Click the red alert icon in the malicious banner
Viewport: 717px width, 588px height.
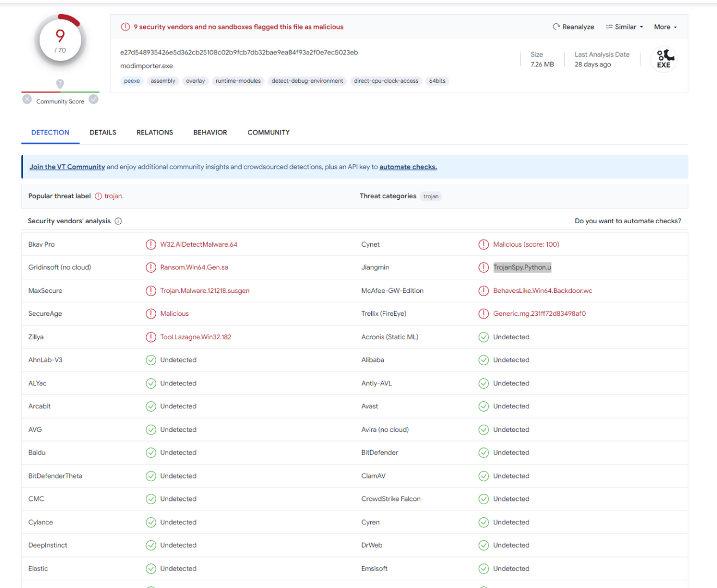(125, 27)
